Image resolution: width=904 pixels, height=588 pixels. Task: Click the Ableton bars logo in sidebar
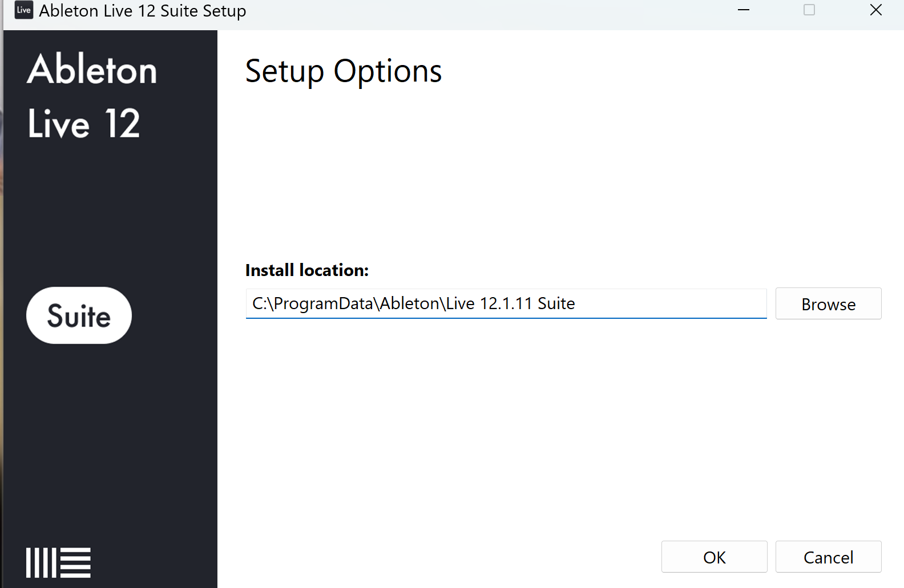point(58,562)
